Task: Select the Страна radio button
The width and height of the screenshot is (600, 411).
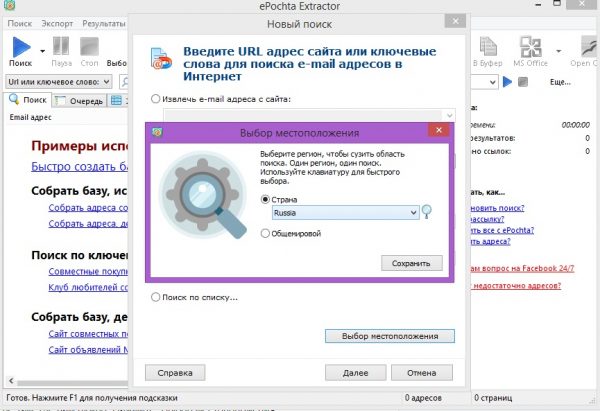Action: click(265, 199)
